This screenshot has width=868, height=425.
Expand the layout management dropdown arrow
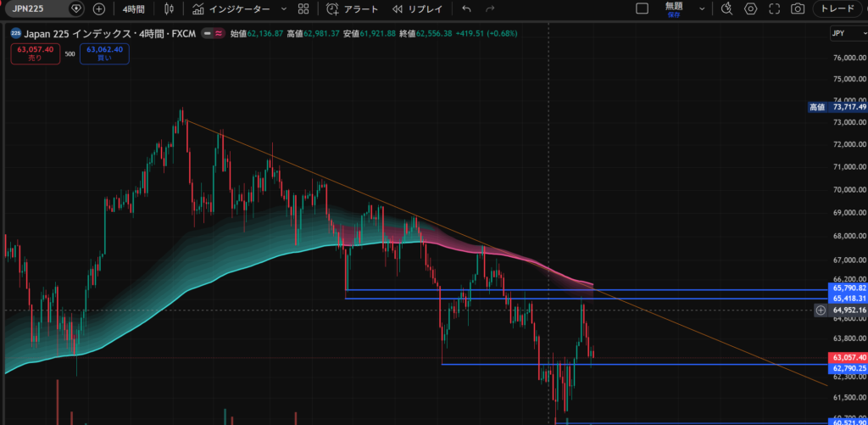(x=702, y=8)
